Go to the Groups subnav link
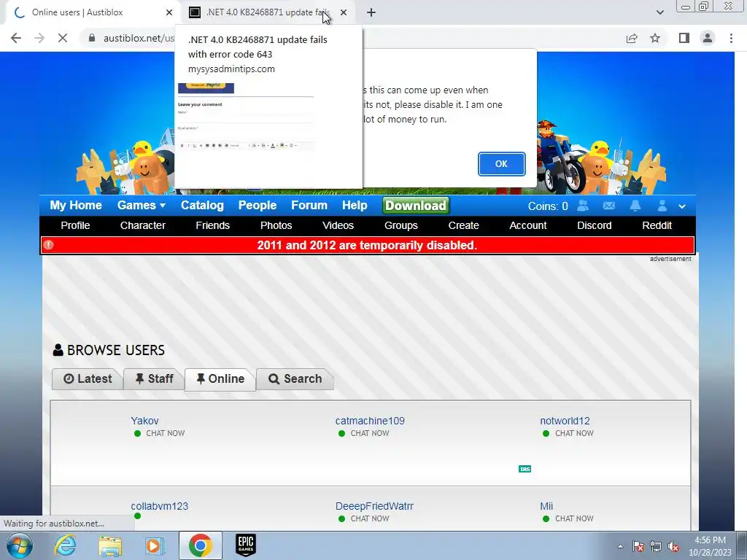Screen dimensions: 747x560 (x=400, y=225)
